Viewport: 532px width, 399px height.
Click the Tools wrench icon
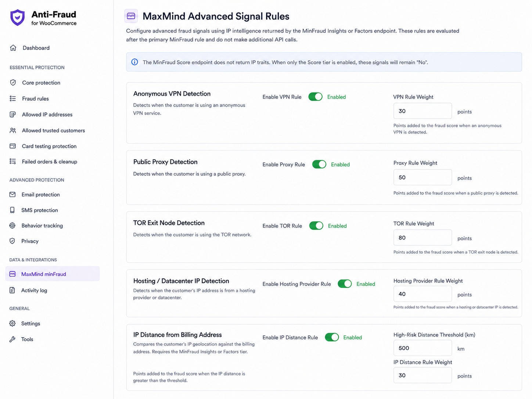12,339
